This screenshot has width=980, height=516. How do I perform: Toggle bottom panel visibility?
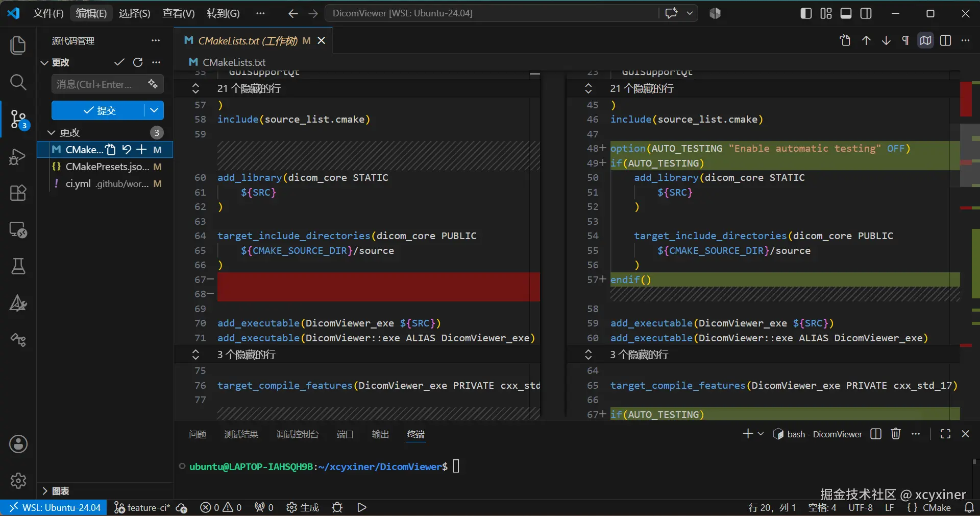click(x=846, y=13)
